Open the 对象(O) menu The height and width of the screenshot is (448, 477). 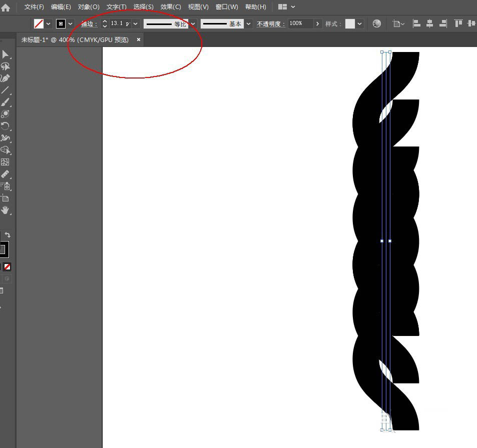[x=89, y=6]
